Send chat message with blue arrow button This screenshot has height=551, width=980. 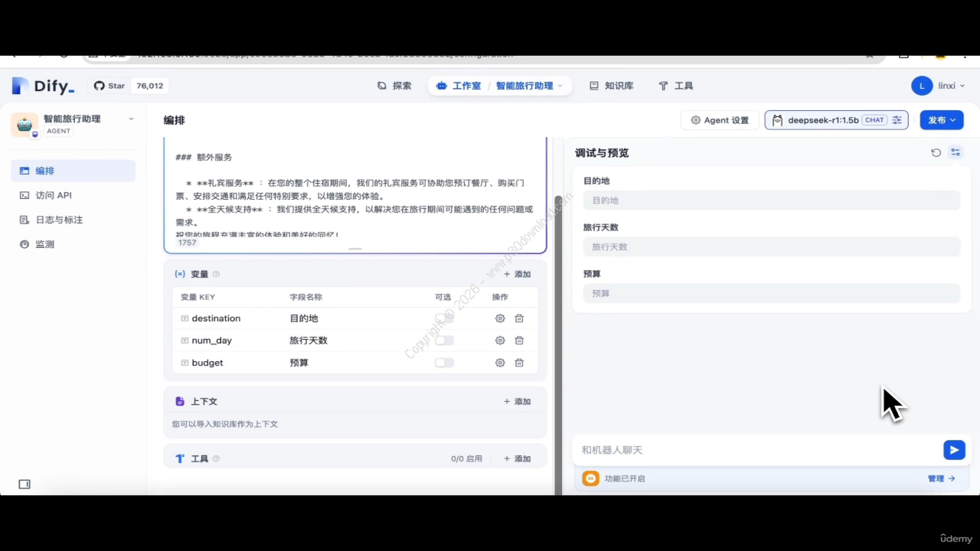(954, 450)
